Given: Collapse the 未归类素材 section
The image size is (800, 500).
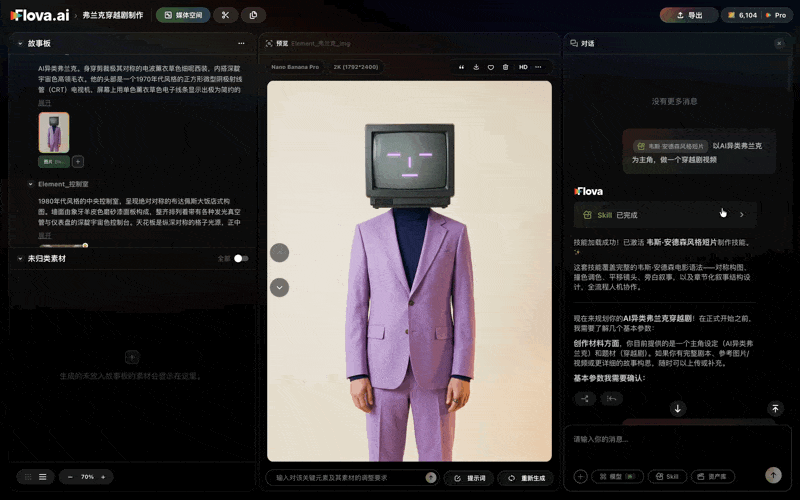Looking at the screenshot, I should pos(20,259).
